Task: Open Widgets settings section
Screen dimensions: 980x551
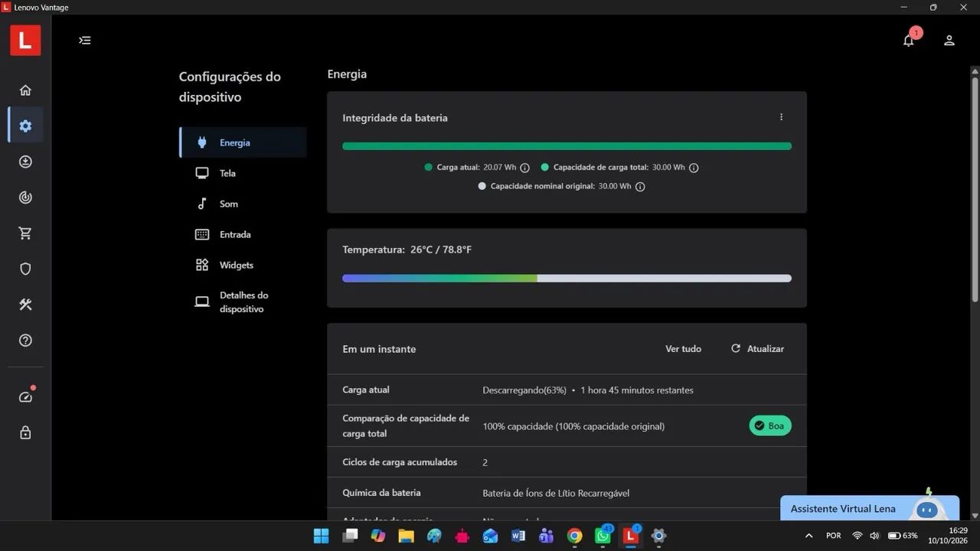Action: (243, 265)
